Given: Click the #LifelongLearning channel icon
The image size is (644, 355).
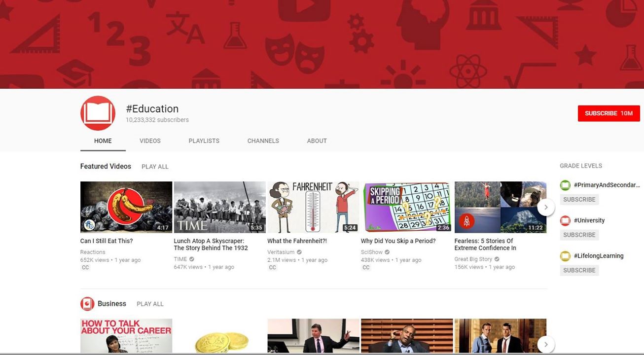Looking at the screenshot, I should [x=565, y=256].
